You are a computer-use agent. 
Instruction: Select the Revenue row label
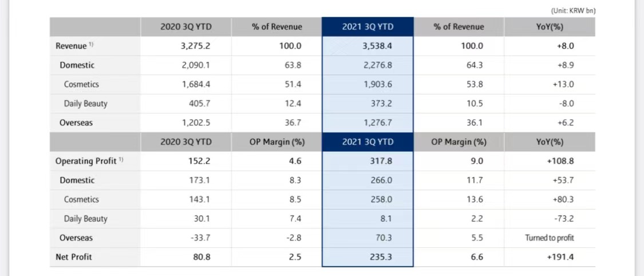coord(72,46)
